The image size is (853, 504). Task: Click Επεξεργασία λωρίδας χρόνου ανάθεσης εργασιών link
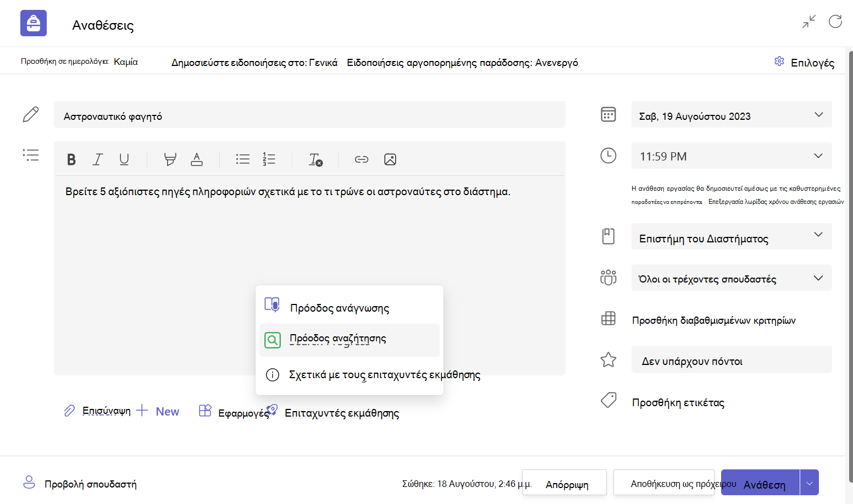(776, 202)
